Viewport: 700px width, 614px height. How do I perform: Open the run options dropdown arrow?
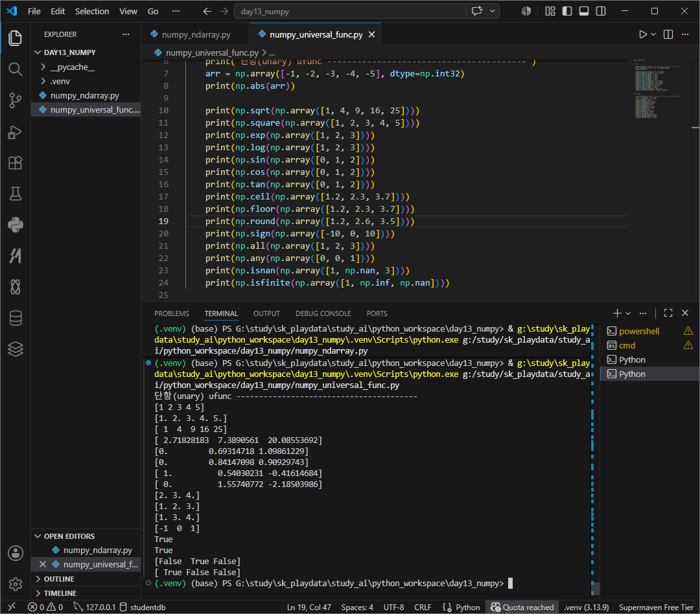point(653,34)
